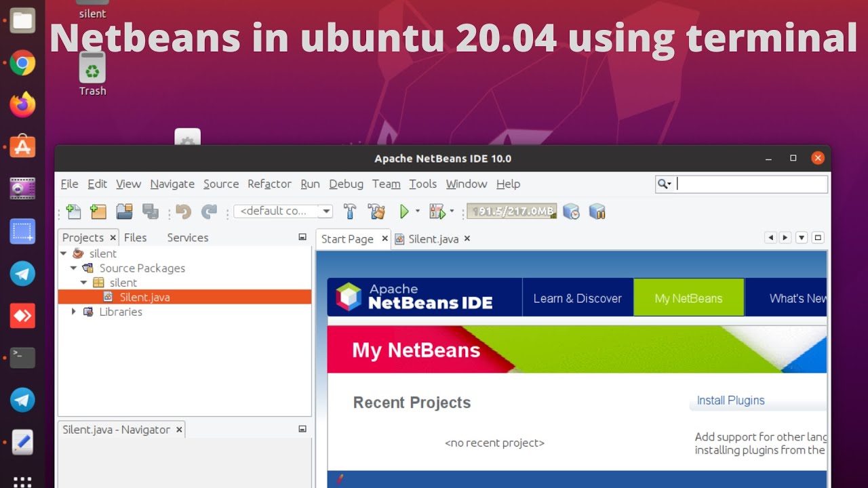Select the Source Packages tree row
The image size is (868, 488).
[184, 268]
